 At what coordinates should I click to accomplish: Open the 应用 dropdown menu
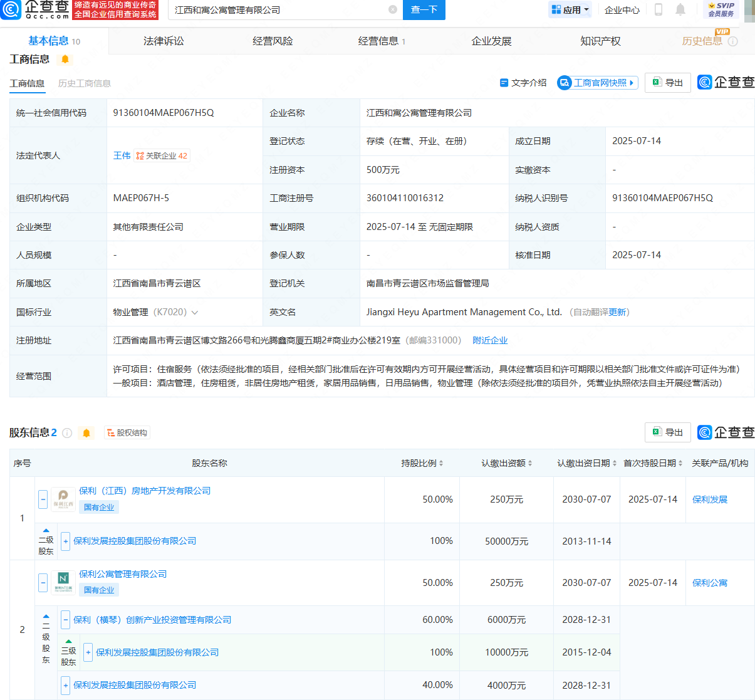570,9
